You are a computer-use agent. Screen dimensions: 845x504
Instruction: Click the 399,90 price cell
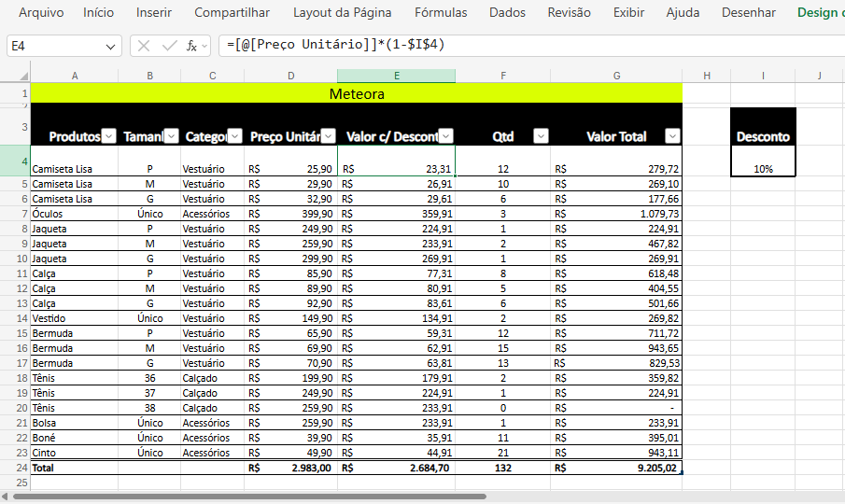click(291, 214)
